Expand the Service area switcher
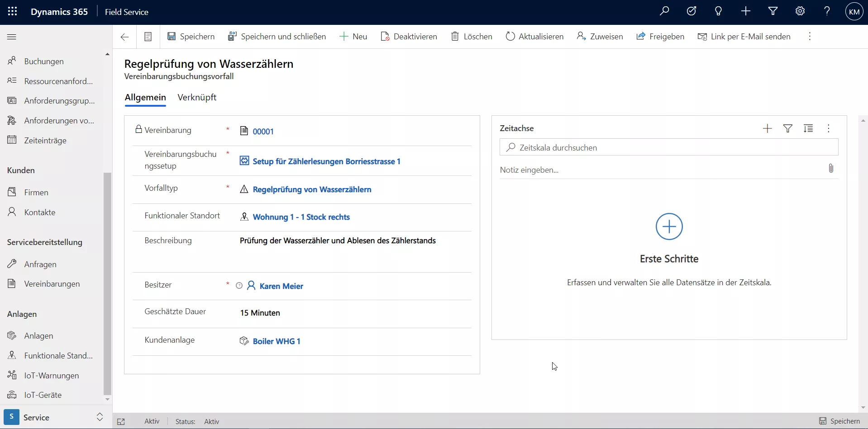The image size is (868, 429). pyautogui.click(x=100, y=417)
